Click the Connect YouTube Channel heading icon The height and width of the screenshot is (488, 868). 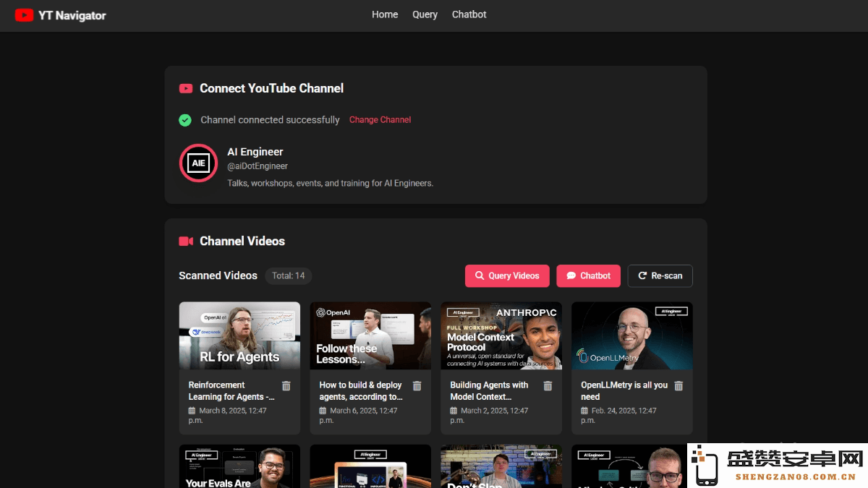186,88
